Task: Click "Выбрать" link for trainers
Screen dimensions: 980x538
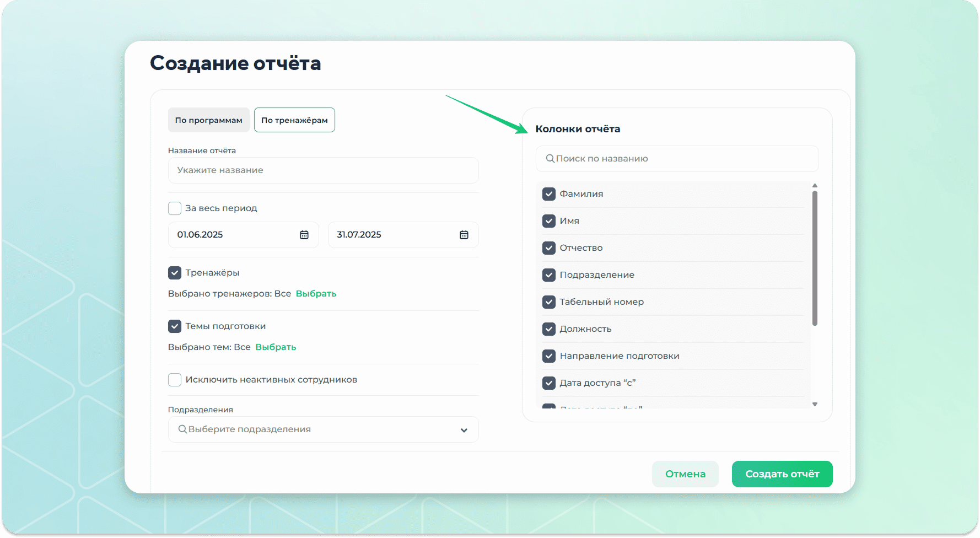Action: pos(316,294)
